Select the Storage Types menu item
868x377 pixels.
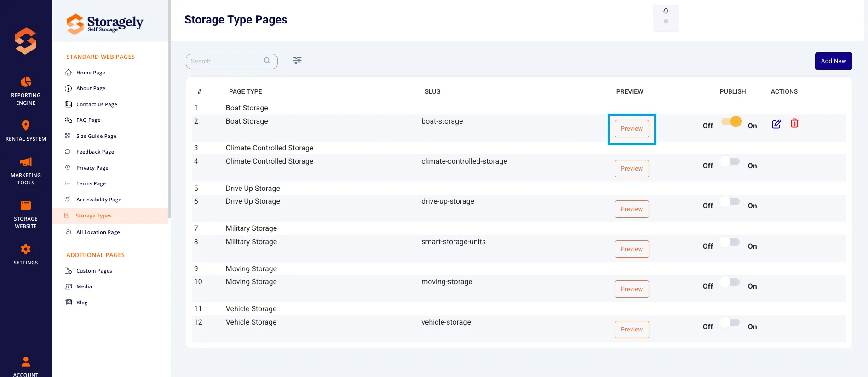tap(110, 216)
